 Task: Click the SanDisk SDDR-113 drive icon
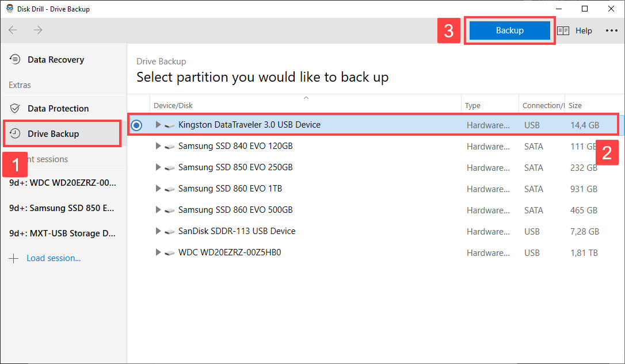(x=169, y=231)
